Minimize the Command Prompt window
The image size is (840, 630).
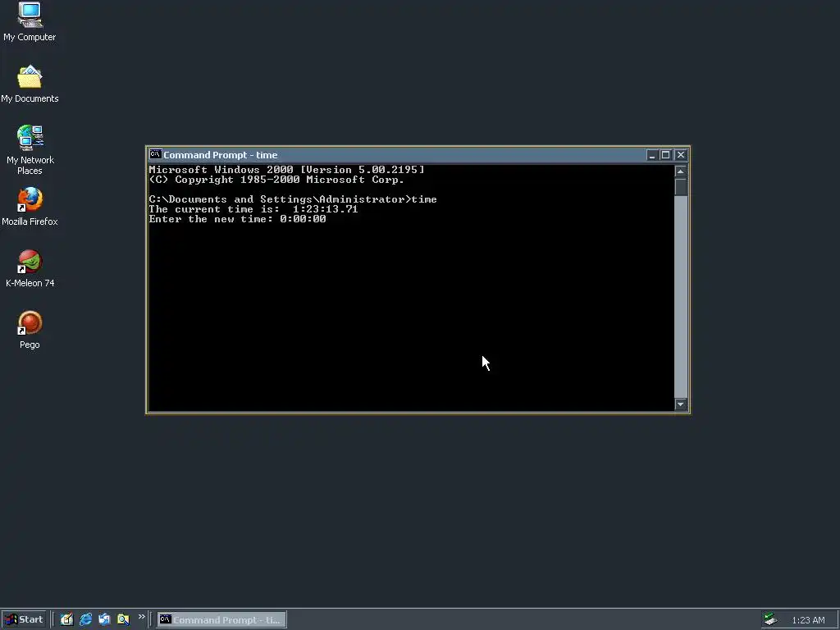pos(651,155)
